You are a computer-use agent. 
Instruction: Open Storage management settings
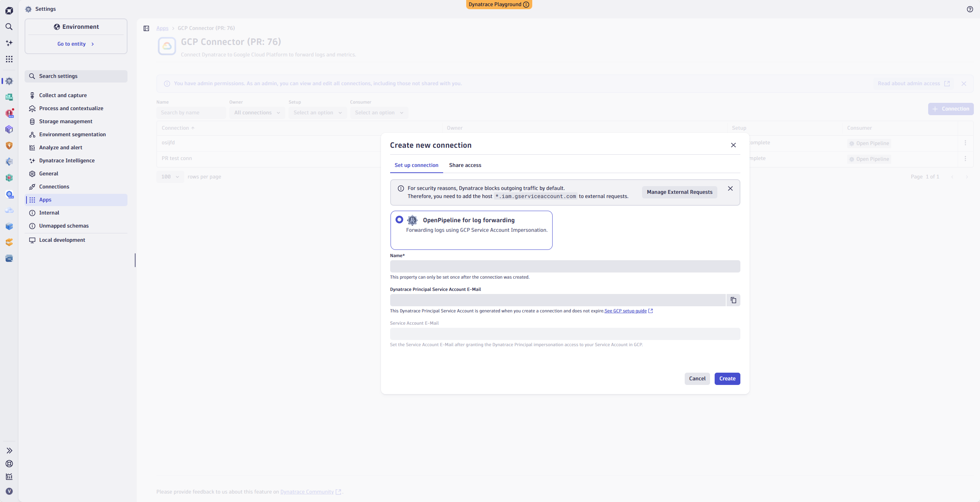click(x=76, y=121)
